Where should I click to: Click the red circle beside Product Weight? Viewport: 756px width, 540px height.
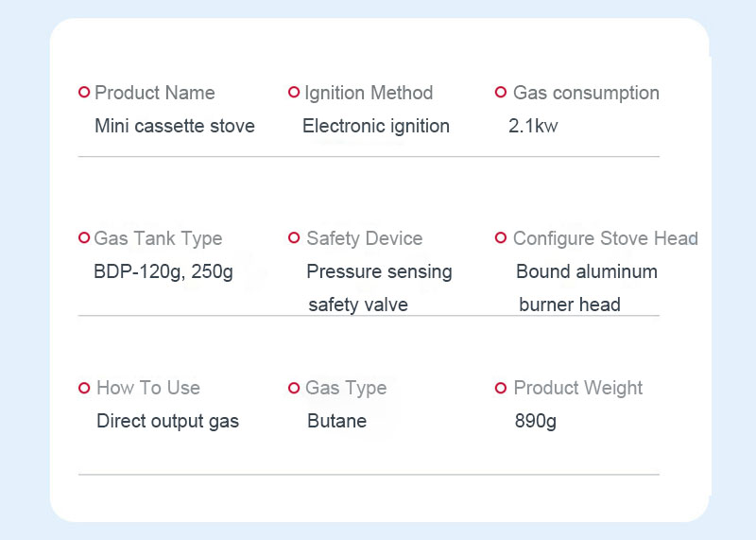pyautogui.click(x=501, y=388)
